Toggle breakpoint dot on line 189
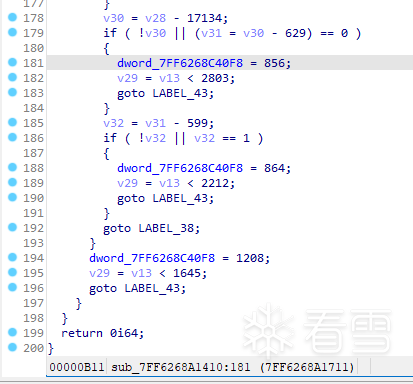This screenshot has height=384, width=413. [12, 182]
